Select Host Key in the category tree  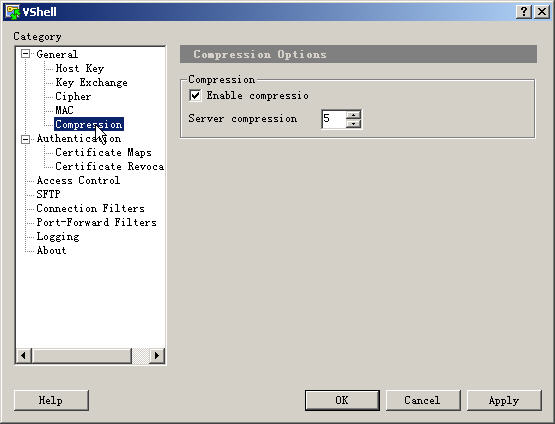[80, 68]
